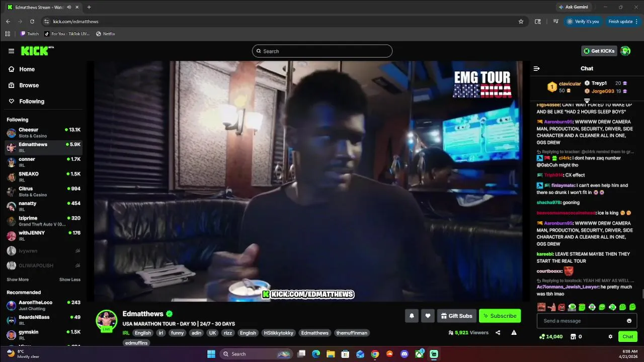
Task: Click the Gift Subs button
Action: coord(456,316)
